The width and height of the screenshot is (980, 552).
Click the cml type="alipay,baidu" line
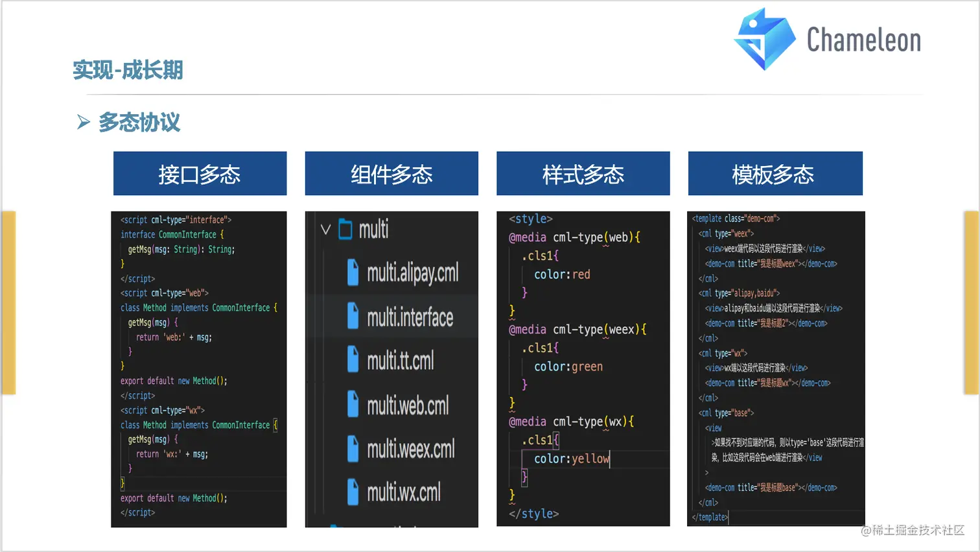tap(739, 293)
